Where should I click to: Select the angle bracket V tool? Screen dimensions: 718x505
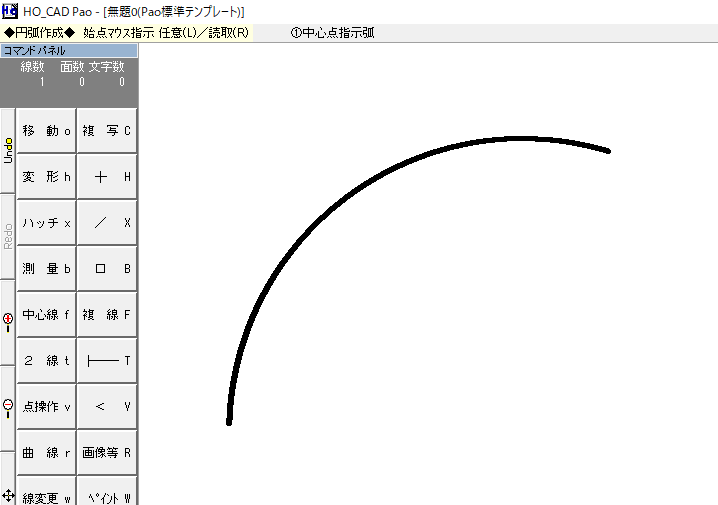pyautogui.click(x=107, y=407)
